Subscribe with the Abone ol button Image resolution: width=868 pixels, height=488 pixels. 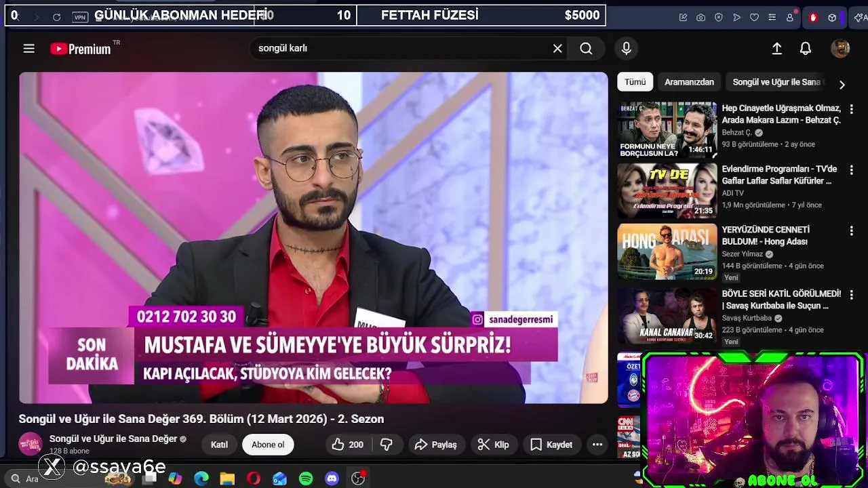coord(268,445)
